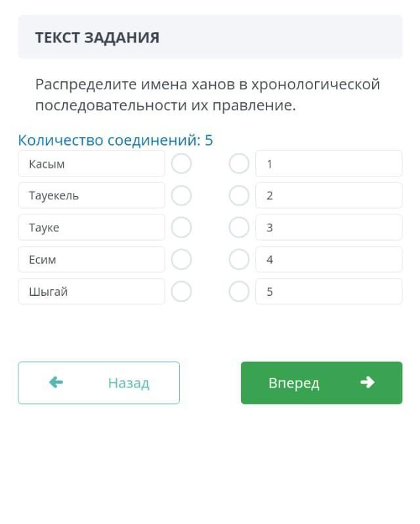Click the right arrow icon on Вперед
The image size is (420, 524).
(x=367, y=382)
